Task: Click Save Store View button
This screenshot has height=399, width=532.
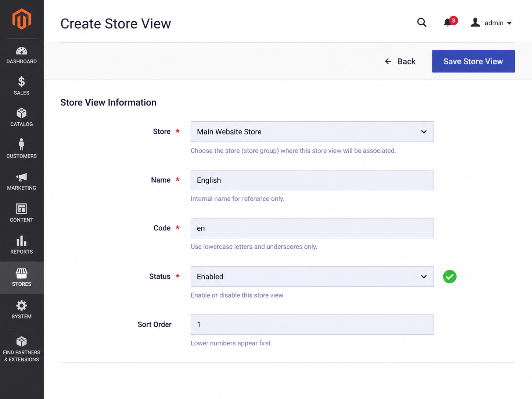Action: tap(473, 61)
